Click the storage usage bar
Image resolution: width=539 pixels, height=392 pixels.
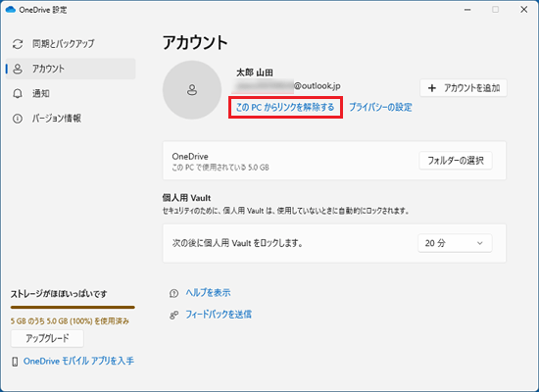[73, 307]
